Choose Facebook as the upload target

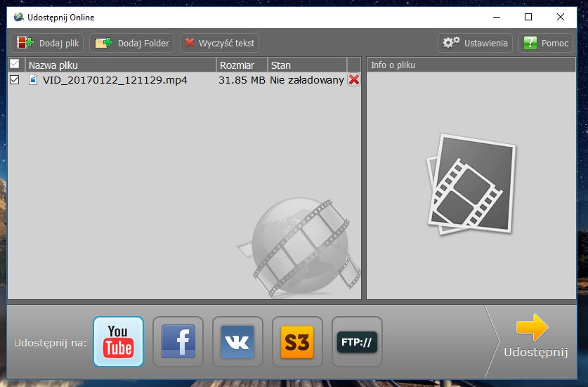pyautogui.click(x=178, y=341)
